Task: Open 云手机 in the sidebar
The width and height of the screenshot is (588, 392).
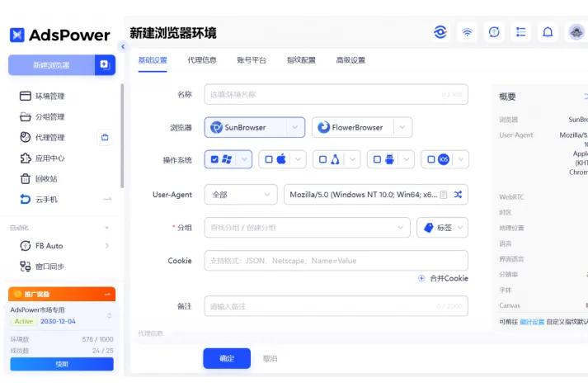Action: click(39, 199)
